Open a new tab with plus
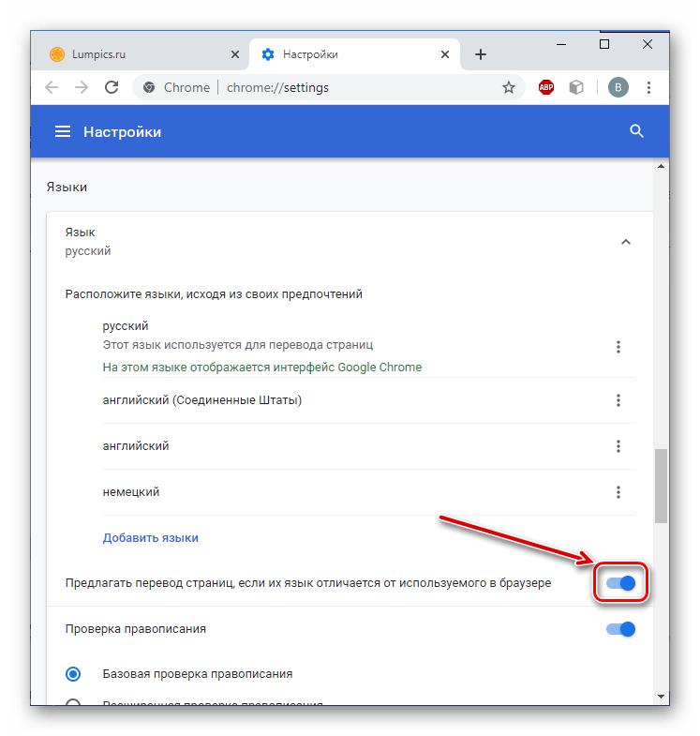Viewport: 700px width, 736px height. 481,54
